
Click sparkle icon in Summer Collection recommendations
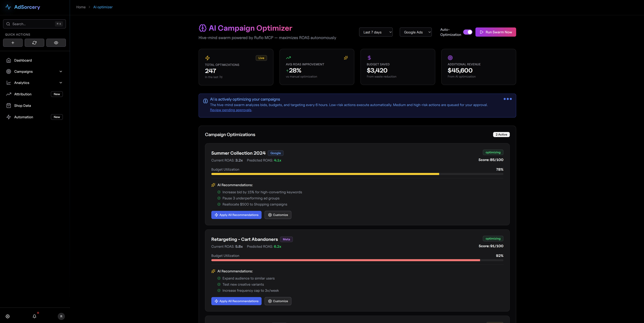point(213,185)
